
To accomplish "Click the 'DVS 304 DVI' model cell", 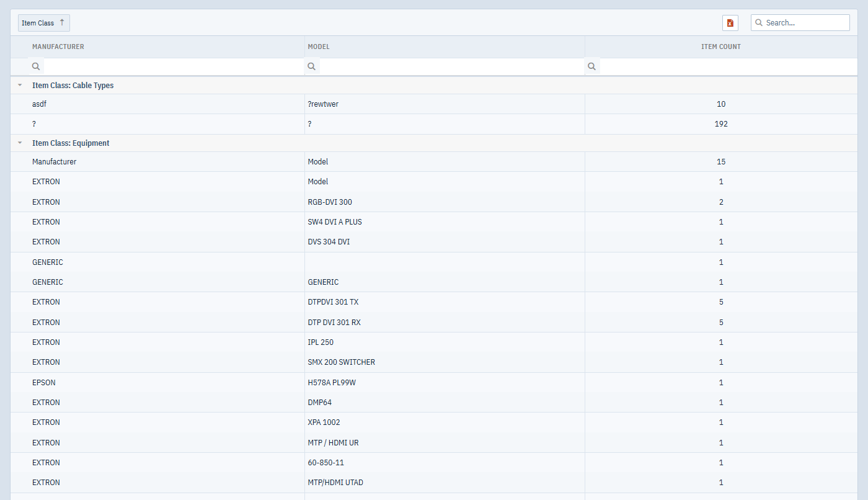I will 445,242.
